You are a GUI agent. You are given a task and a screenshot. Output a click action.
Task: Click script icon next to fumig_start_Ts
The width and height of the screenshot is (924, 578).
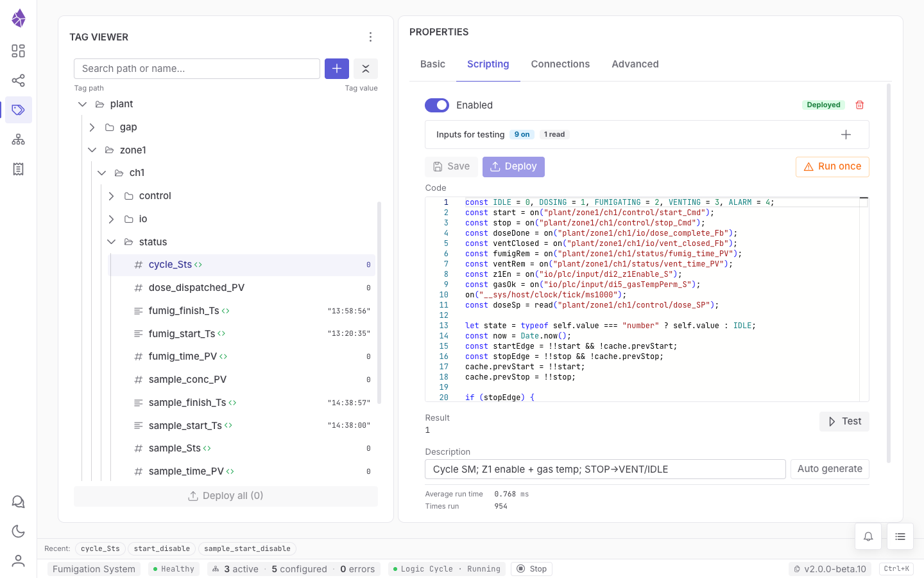[x=221, y=334]
